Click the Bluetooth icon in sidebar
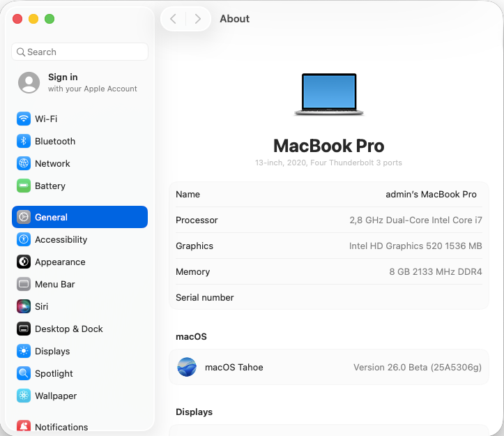This screenshot has width=504, height=436. pos(24,141)
